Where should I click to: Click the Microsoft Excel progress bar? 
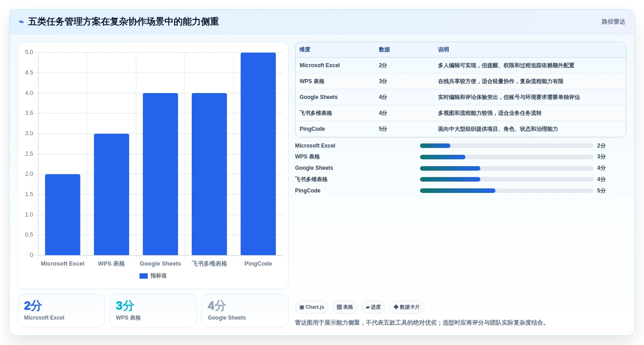[507, 146]
